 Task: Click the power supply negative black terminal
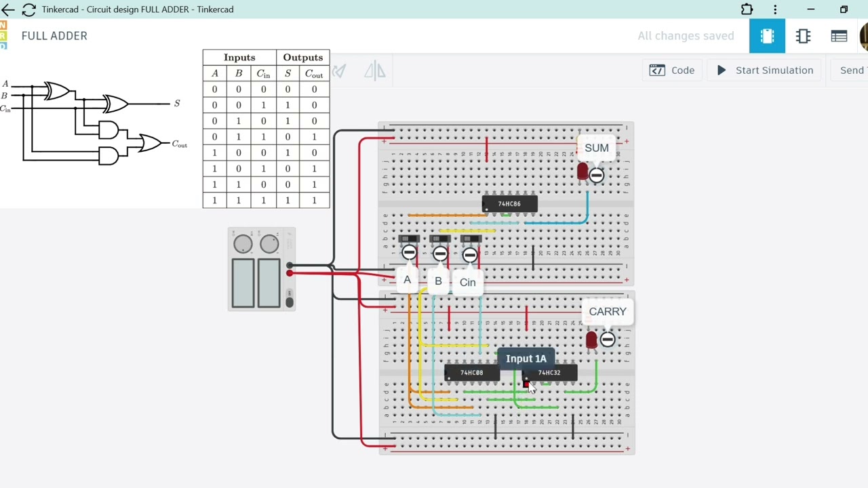[290, 265]
